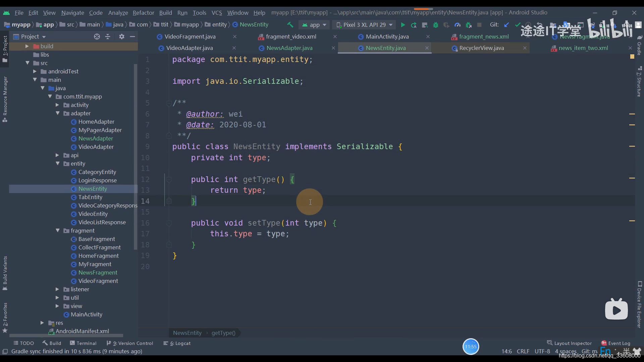This screenshot has height=362, width=644.
Task: Open the Navigate menu
Action: point(72,13)
